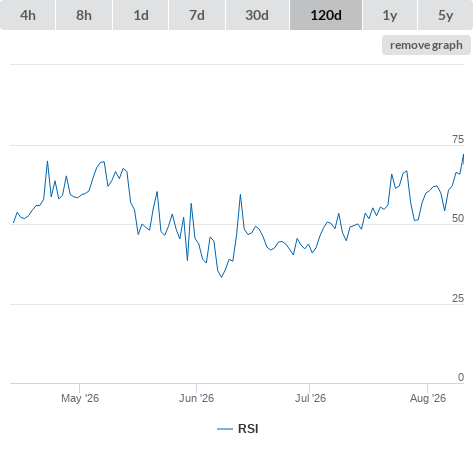Switch chart to 30d range
474x455 pixels.
coord(257,15)
